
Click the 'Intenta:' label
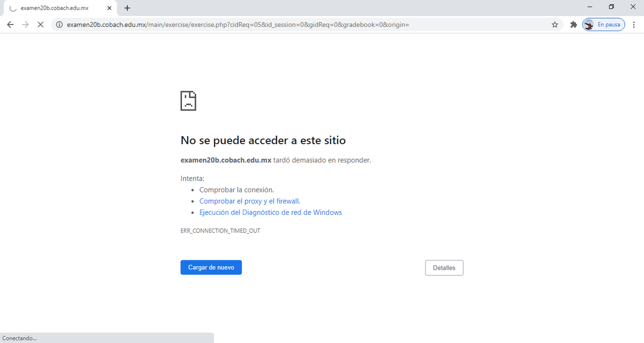coord(192,178)
